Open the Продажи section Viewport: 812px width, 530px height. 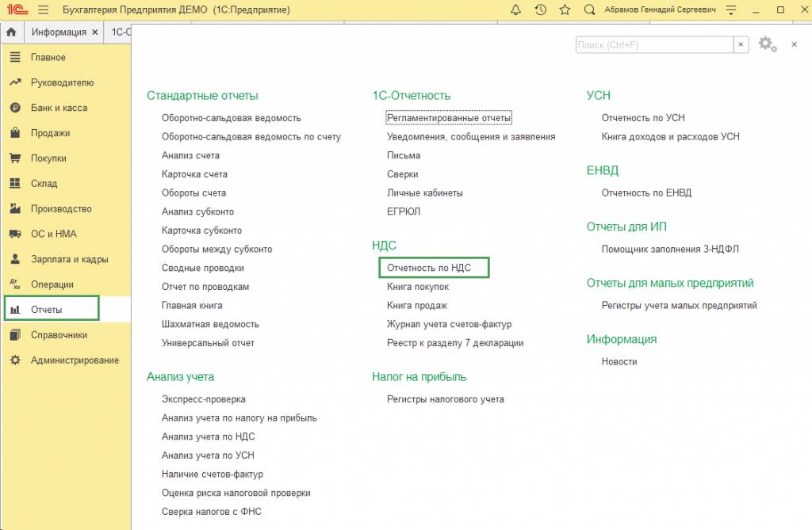pos(50,133)
